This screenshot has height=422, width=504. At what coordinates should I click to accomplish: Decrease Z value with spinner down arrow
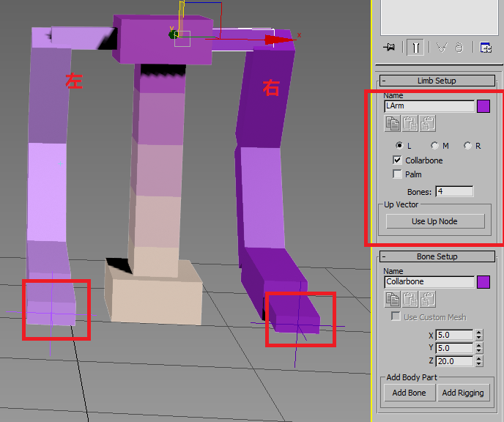(x=479, y=364)
